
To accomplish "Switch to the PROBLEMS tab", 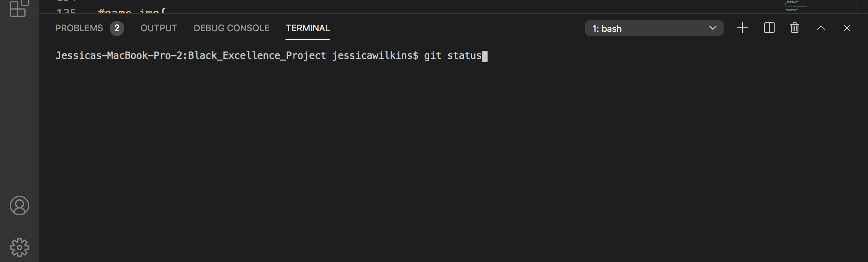I will click(x=79, y=28).
